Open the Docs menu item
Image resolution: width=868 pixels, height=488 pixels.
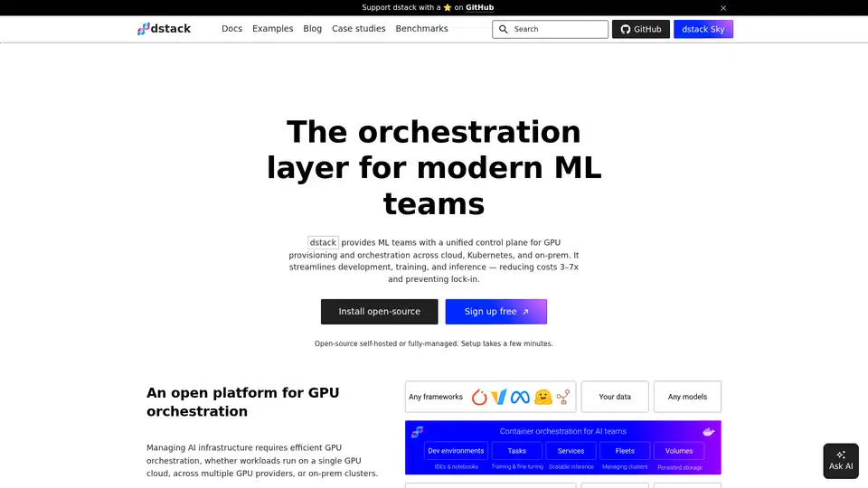pos(231,29)
